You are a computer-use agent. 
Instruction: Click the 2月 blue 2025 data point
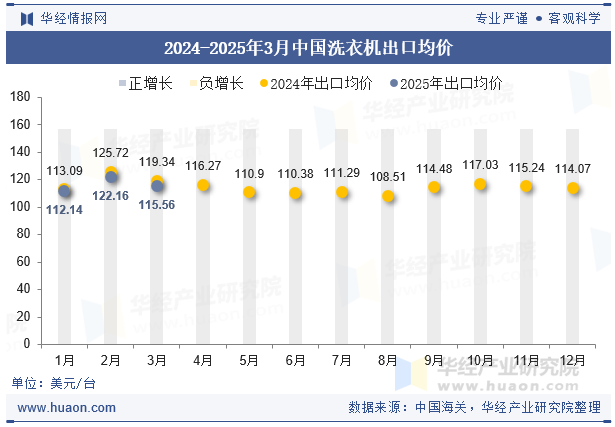pyautogui.click(x=111, y=177)
